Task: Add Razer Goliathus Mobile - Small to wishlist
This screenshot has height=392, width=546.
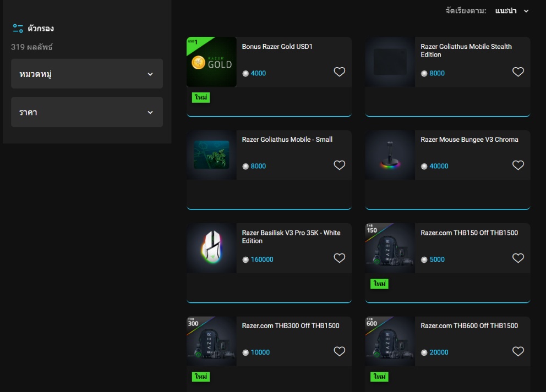Action: coord(340,165)
